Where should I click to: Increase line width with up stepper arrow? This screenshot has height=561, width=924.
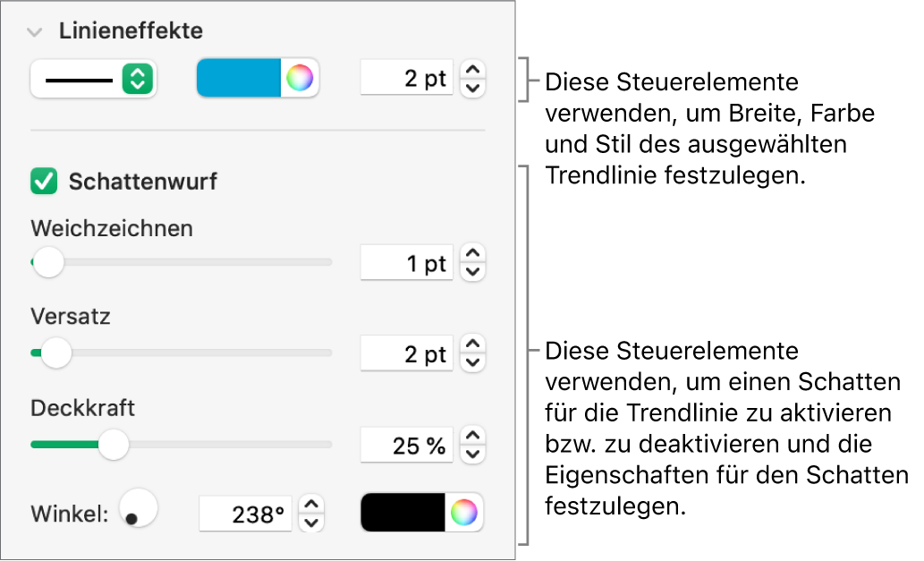pos(474,70)
